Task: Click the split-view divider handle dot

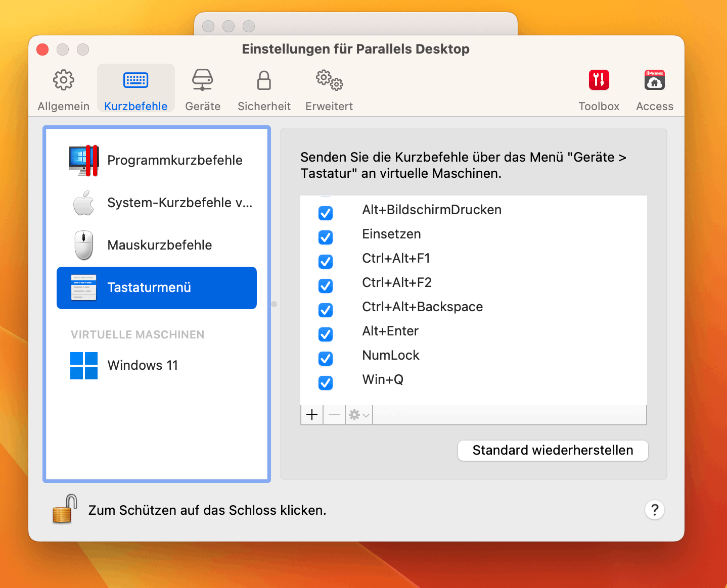Action: coord(274,304)
